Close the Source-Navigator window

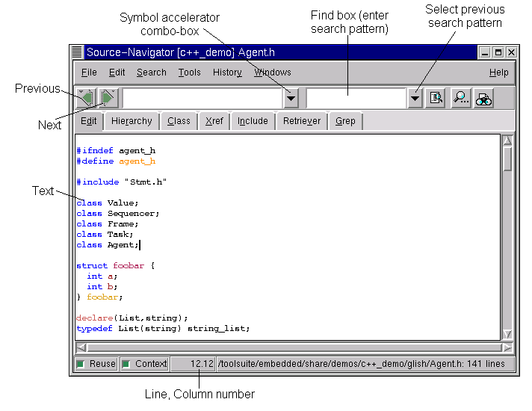point(511,52)
